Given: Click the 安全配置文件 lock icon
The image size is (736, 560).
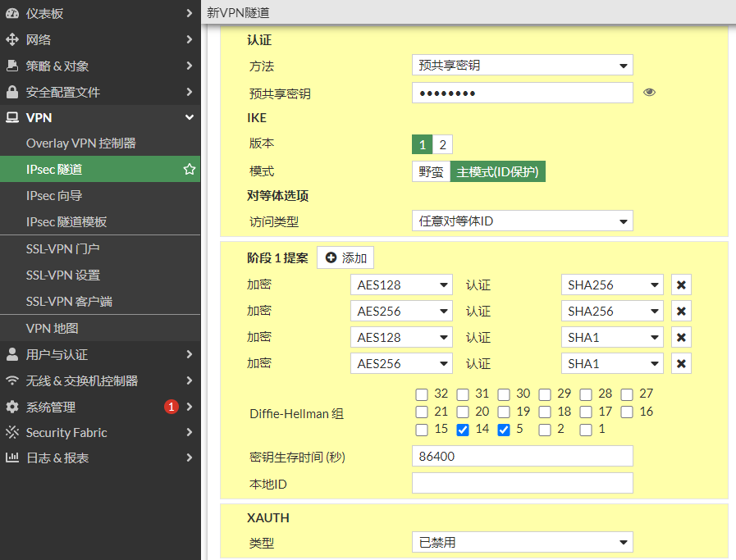Looking at the screenshot, I should [12, 92].
